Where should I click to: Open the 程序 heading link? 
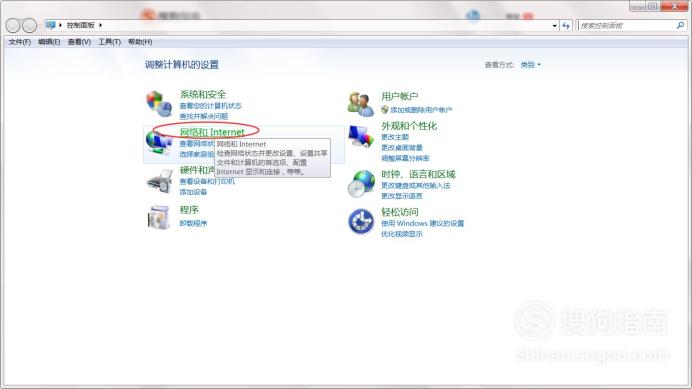click(189, 210)
